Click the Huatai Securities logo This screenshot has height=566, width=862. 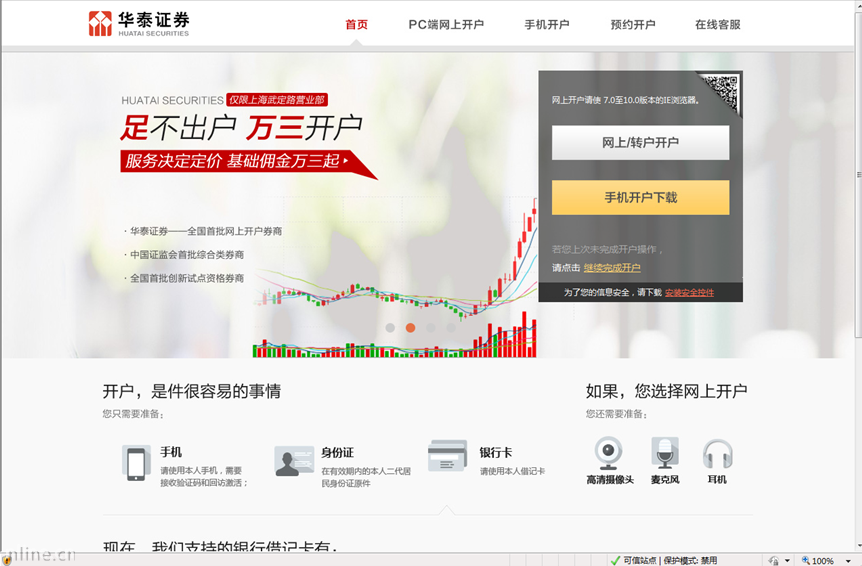(x=139, y=24)
